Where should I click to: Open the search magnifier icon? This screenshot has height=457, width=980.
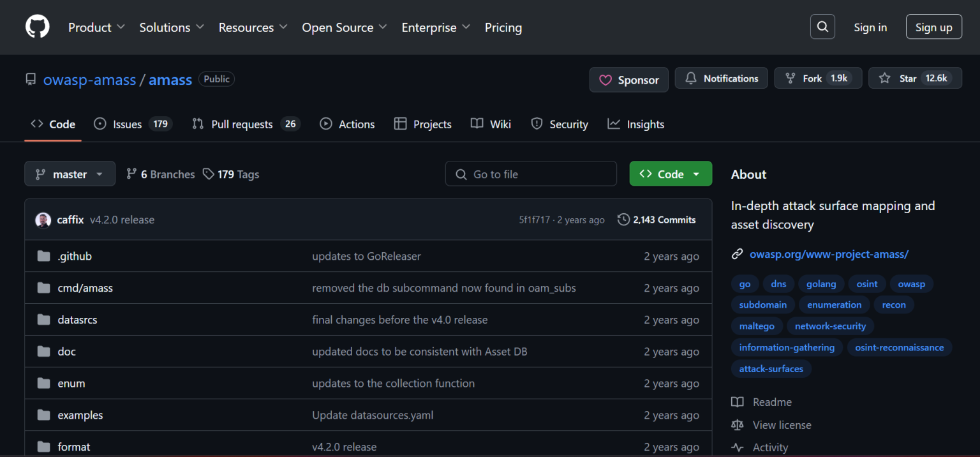tap(822, 26)
